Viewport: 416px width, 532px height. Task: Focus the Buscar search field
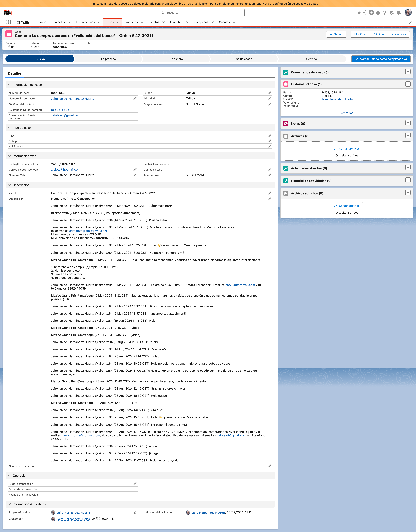coord(201,13)
